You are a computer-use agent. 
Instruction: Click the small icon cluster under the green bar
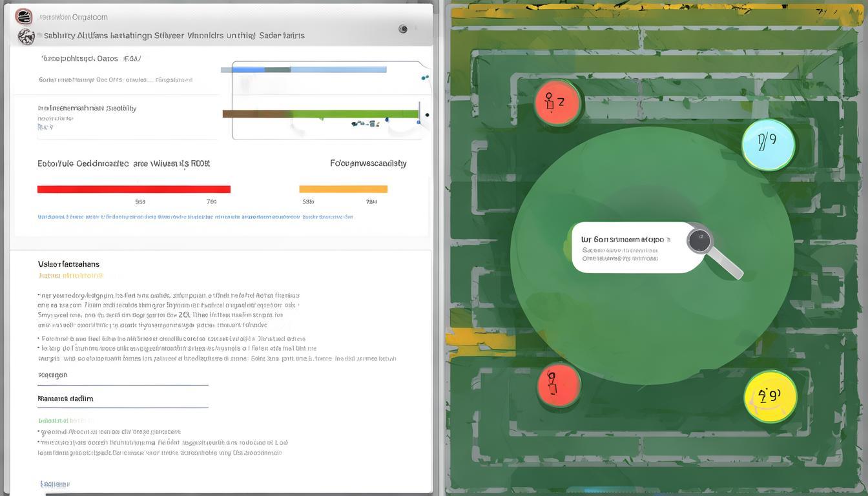366,123
